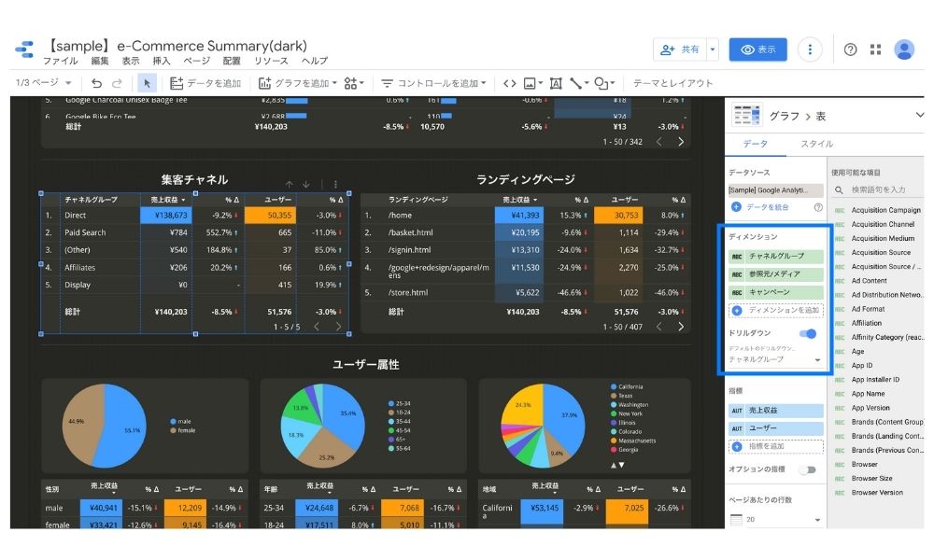Select the [Sample] Google Analytics data source

775,190
